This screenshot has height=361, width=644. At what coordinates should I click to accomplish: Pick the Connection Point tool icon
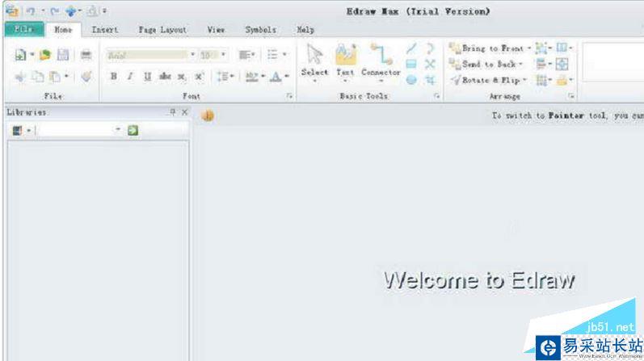click(430, 64)
